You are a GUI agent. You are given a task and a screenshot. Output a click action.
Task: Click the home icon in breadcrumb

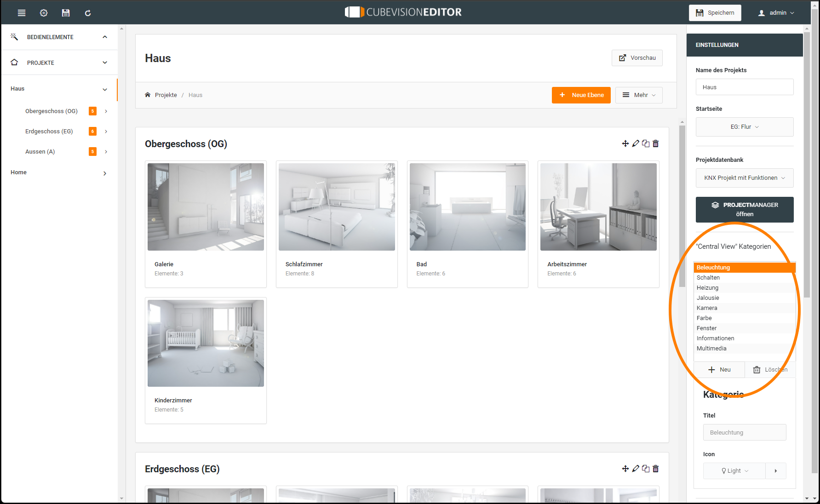tap(148, 95)
